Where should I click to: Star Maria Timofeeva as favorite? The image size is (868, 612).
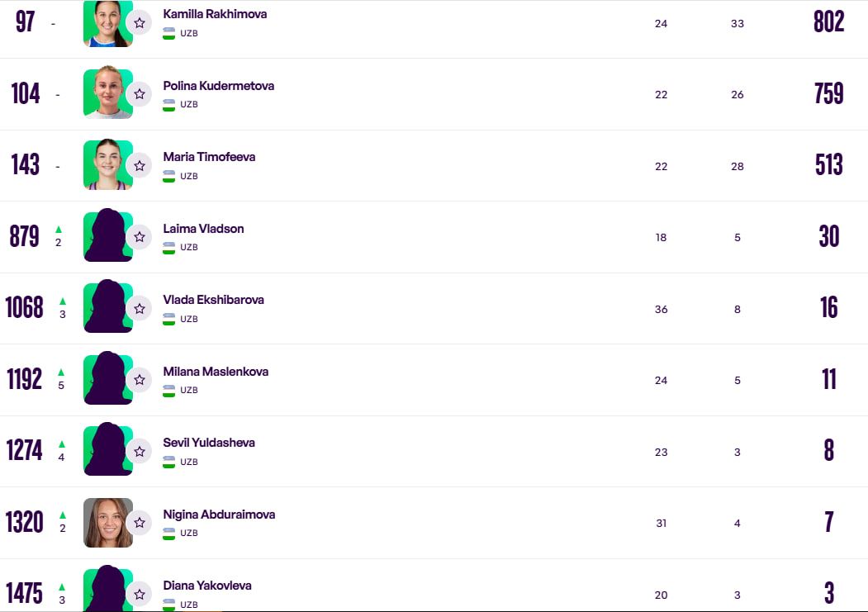pyautogui.click(x=140, y=166)
